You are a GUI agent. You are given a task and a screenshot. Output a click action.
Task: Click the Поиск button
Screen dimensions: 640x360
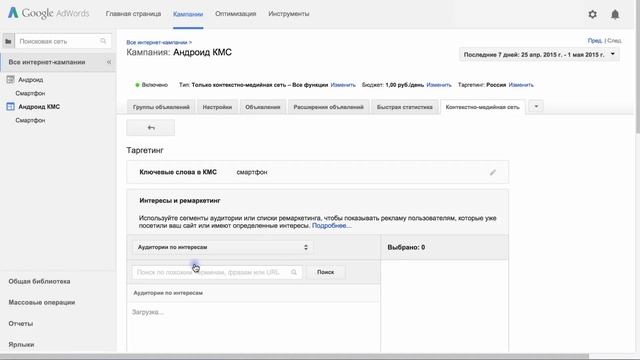[x=325, y=272]
